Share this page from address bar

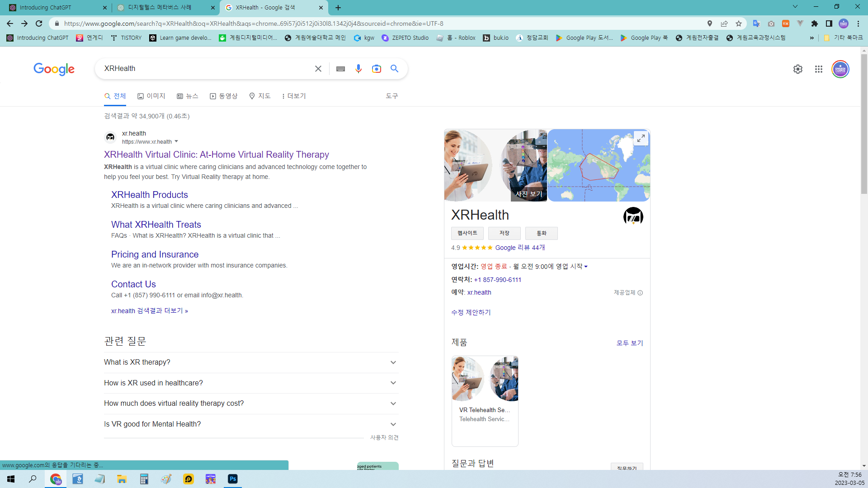[724, 23]
